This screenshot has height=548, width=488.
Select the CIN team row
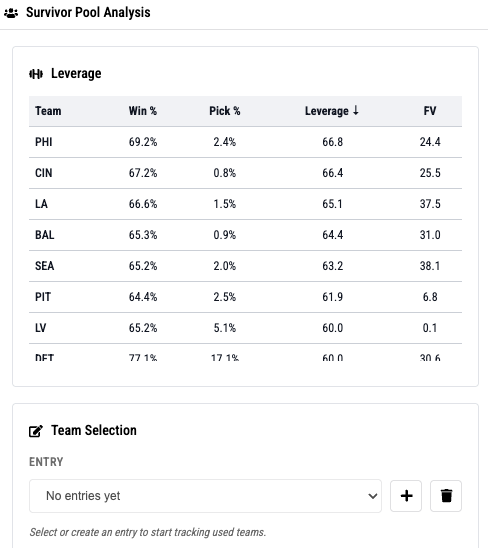pyautogui.click(x=245, y=173)
